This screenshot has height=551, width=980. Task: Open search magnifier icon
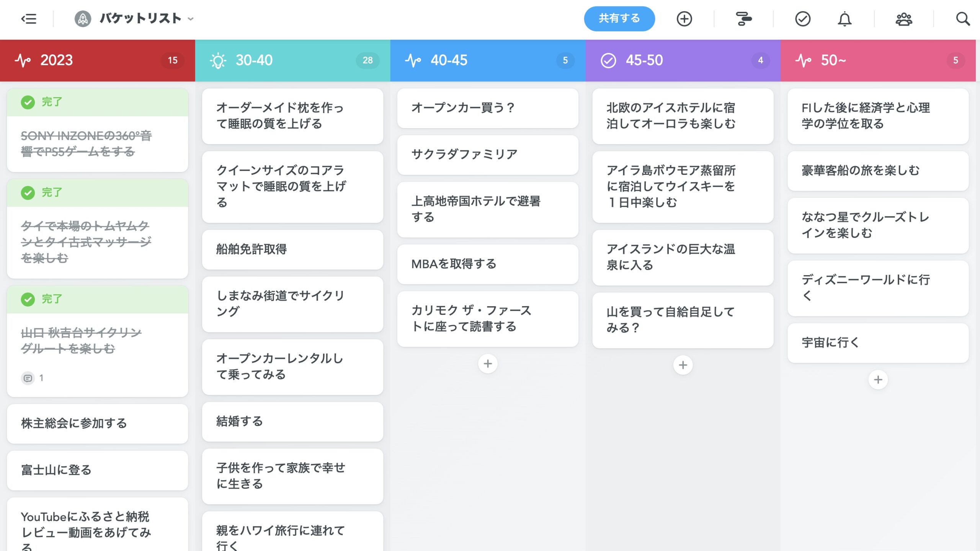pyautogui.click(x=963, y=19)
